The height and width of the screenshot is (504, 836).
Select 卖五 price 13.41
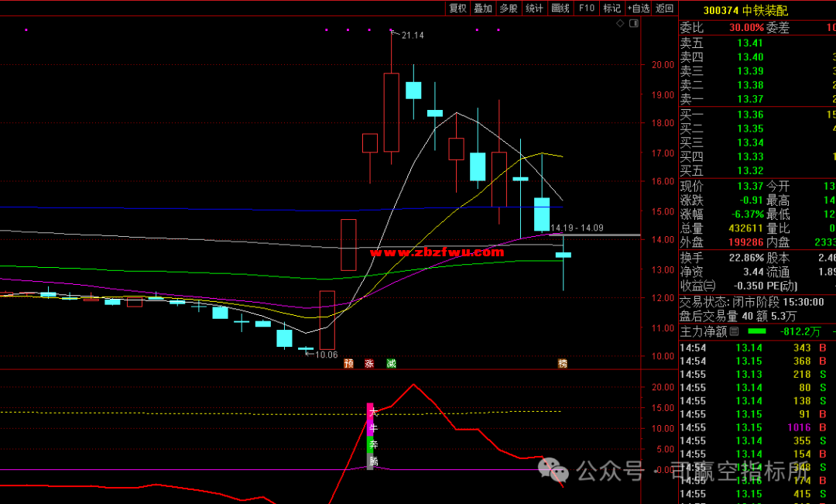[750, 43]
